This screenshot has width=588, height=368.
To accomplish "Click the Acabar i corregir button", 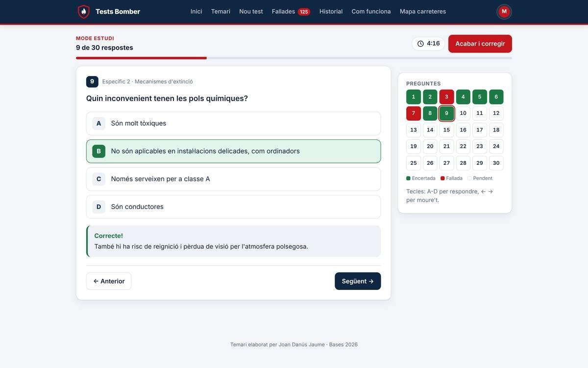I will point(480,44).
